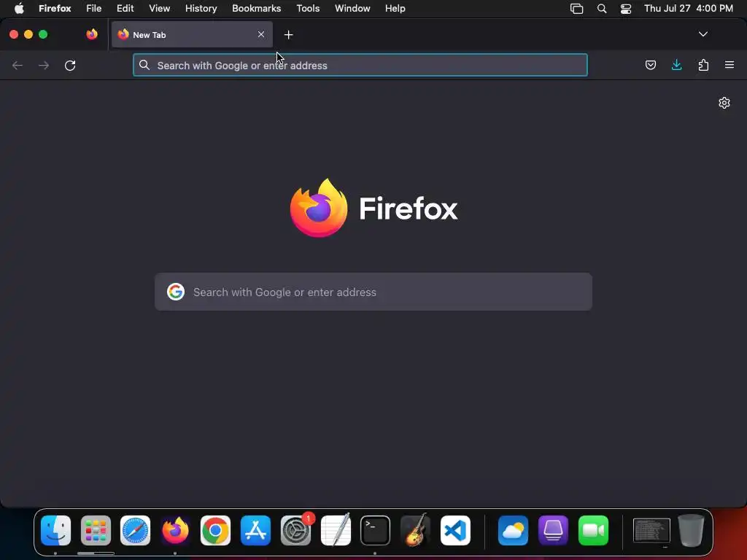Open the Trash from the Dock

(691, 531)
